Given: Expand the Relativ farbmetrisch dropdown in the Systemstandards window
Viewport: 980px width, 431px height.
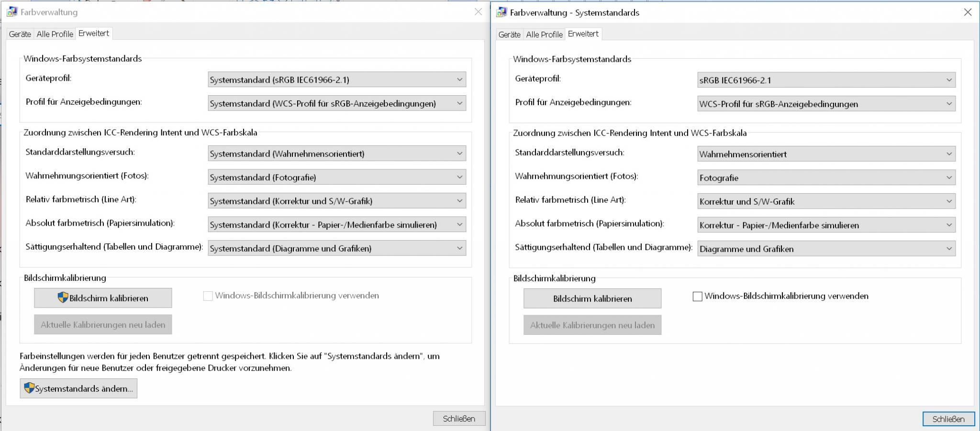Looking at the screenshot, I should 826,201.
